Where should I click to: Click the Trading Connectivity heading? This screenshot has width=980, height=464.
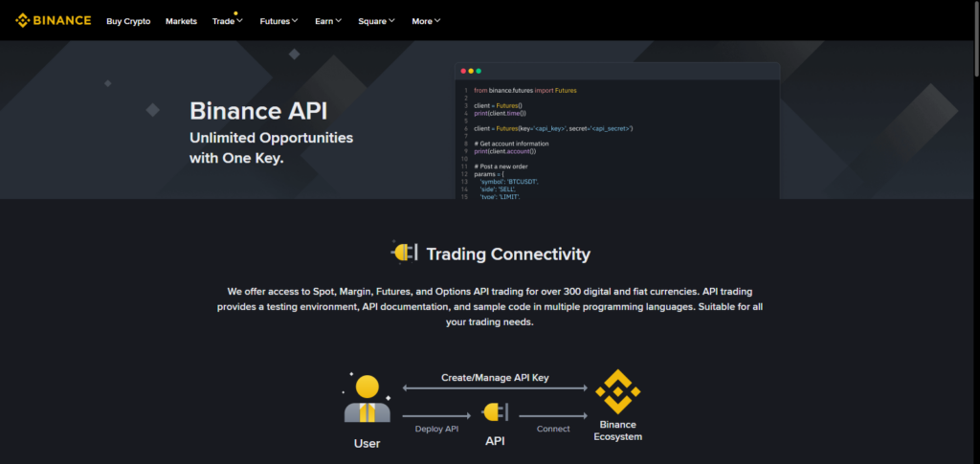tap(508, 254)
